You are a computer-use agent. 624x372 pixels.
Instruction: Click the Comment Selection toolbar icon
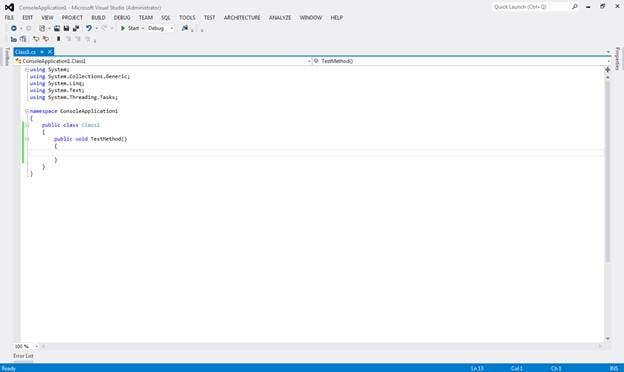coord(36,39)
